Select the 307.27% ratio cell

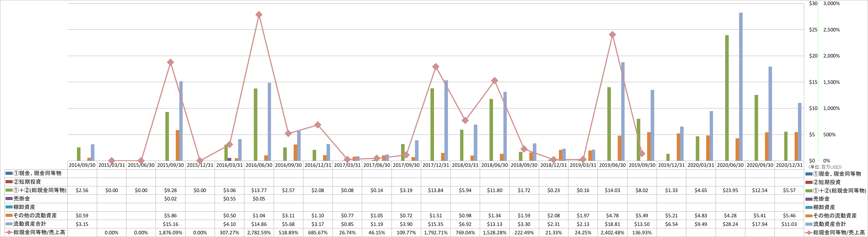229,233
